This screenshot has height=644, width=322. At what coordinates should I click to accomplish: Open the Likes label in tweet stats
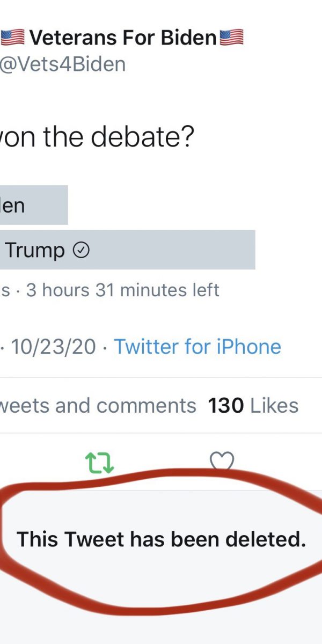pyautogui.click(x=274, y=406)
